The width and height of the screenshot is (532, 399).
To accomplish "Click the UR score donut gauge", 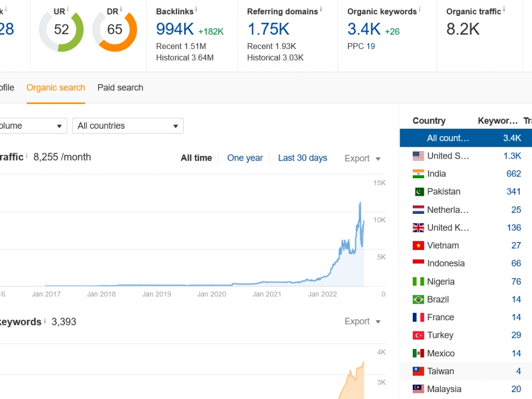I will tap(61, 30).
